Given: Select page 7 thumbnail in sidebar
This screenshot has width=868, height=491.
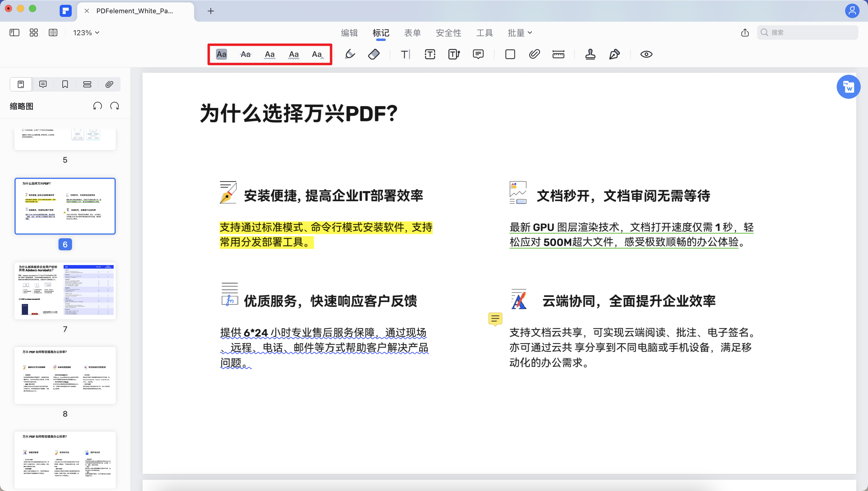Looking at the screenshot, I should click(65, 290).
